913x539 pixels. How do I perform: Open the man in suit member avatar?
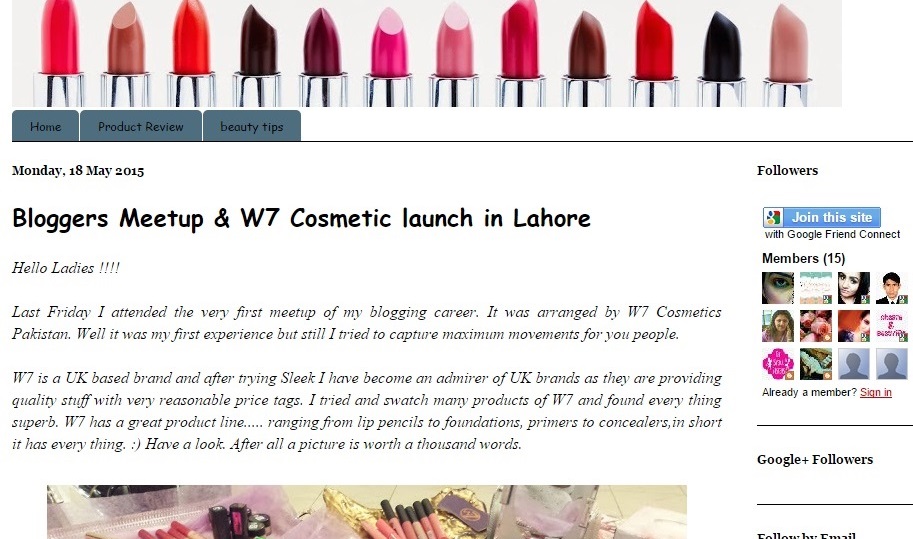(x=891, y=288)
